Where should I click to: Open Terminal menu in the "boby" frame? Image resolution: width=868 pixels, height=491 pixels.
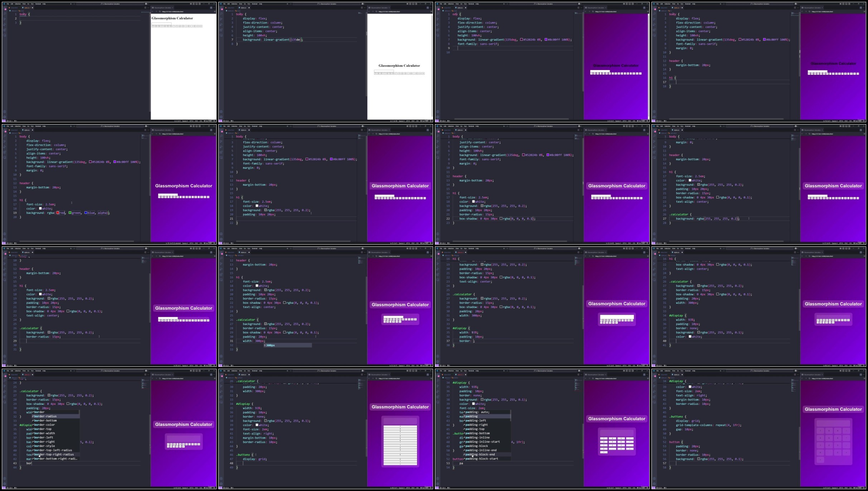tap(38, 4)
